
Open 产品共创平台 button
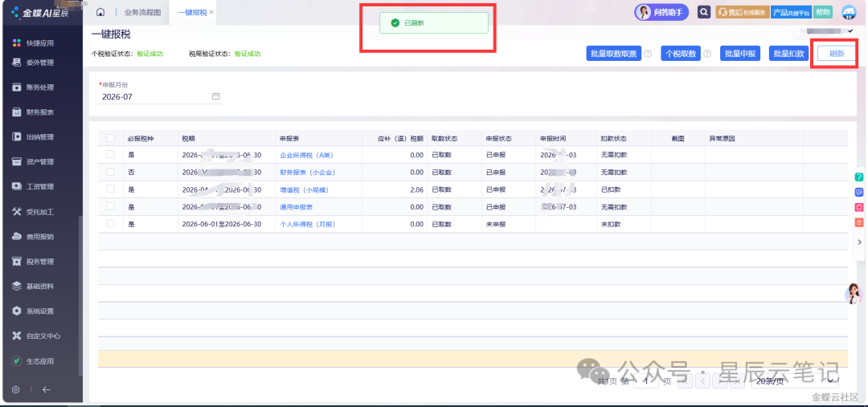(x=791, y=12)
